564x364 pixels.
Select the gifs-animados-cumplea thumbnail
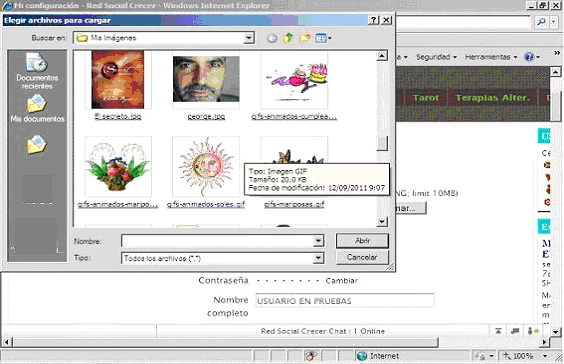pyautogui.click(x=294, y=79)
